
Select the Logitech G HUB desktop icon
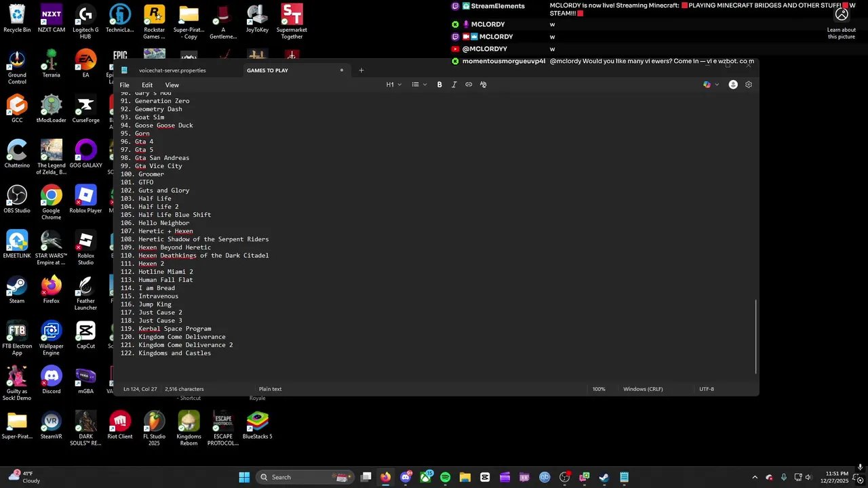click(x=85, y=22)
